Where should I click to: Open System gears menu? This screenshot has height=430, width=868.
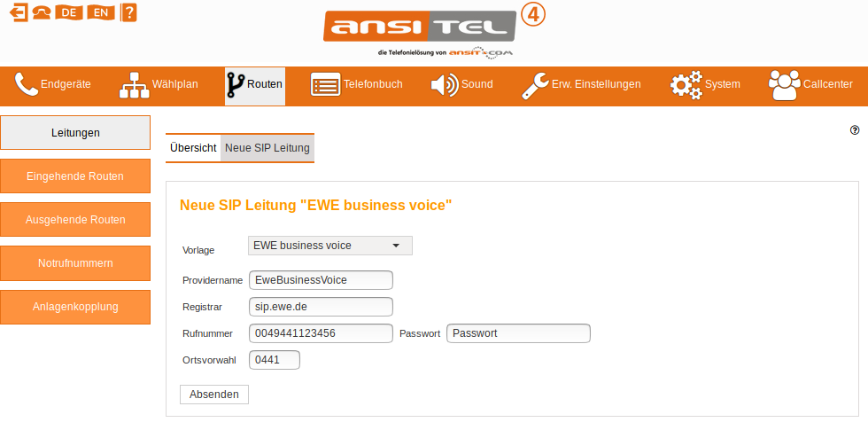point(705,85)
